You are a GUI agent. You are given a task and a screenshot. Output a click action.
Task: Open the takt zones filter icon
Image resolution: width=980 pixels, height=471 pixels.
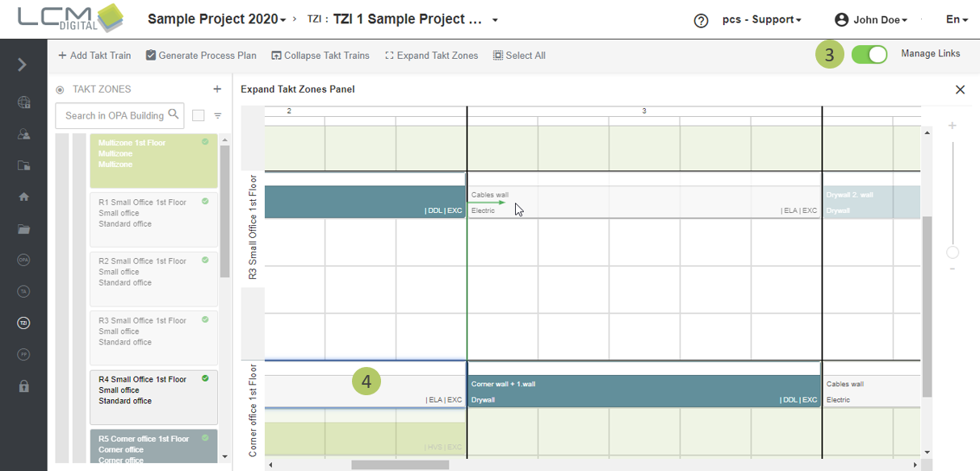point(218,116)
